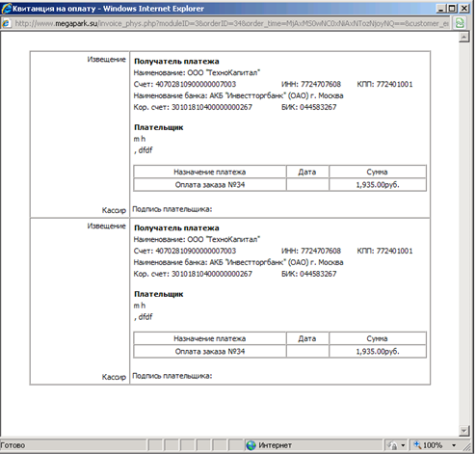
Task: Click the Internet Explorer logo in title bar
Action: pos(7,9)
